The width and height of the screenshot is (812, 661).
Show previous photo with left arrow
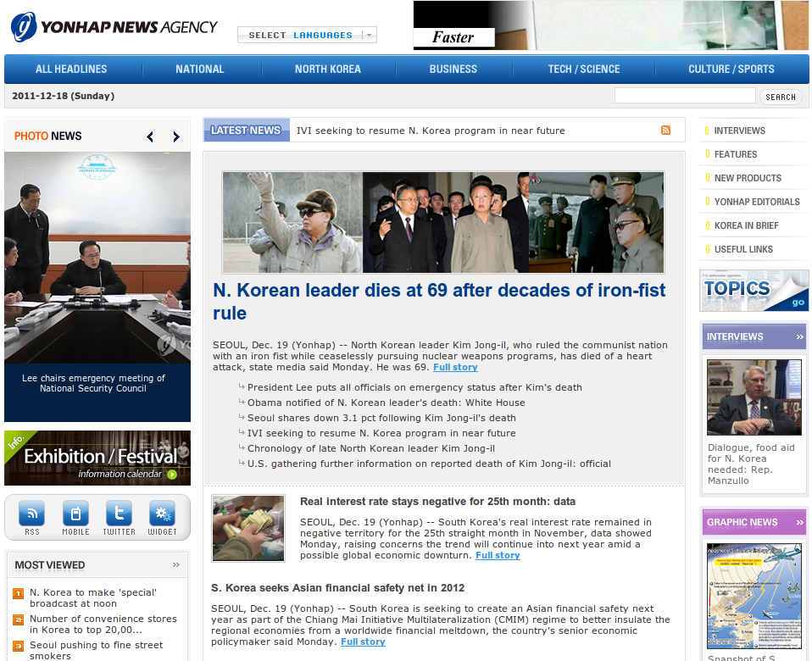coord(150,136)
